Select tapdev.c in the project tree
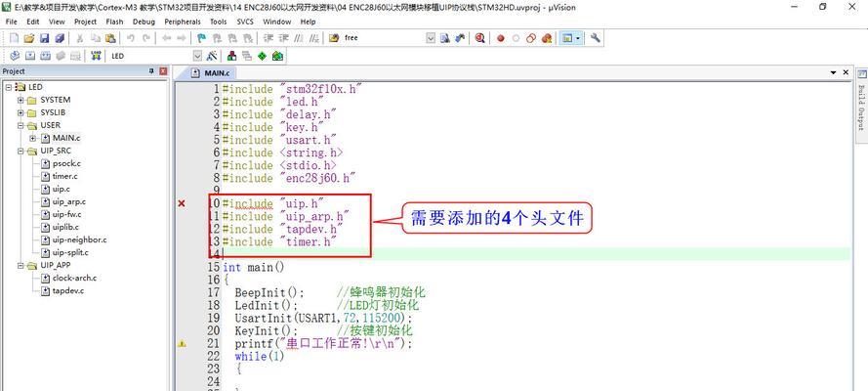868x391 pixels. pyautogui.click(x=68, y=290)
